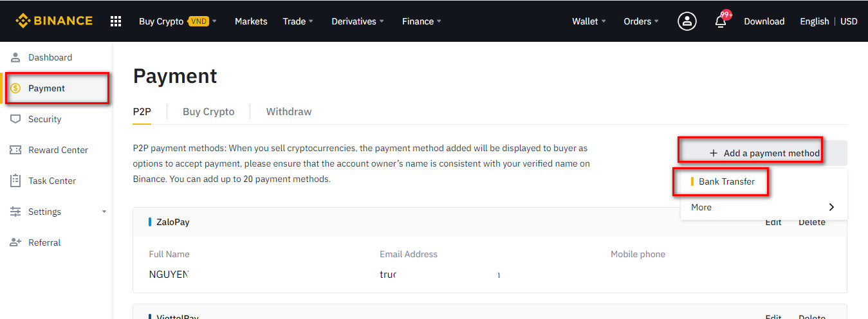Open the apps grid menu icon
The width and height of the screenshot is (868, 319).
tap(116, 21)
